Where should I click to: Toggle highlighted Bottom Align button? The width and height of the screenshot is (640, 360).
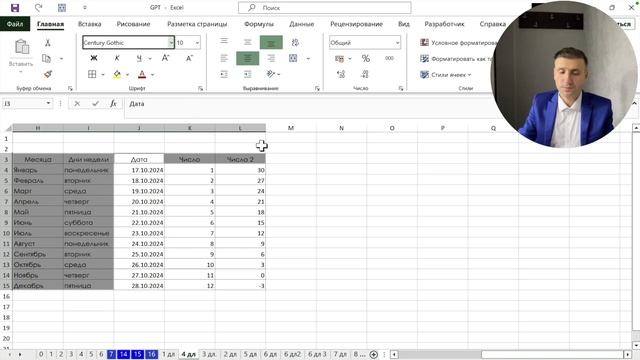tap(271, 42)
